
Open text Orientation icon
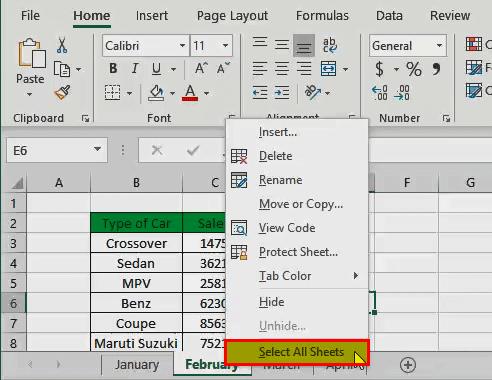(x=313, y=92)
